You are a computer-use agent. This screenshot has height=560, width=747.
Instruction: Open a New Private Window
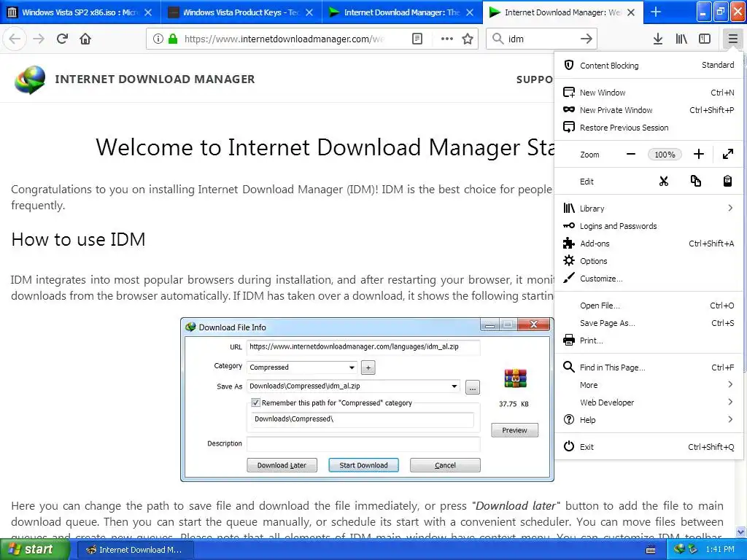(649, 110)
